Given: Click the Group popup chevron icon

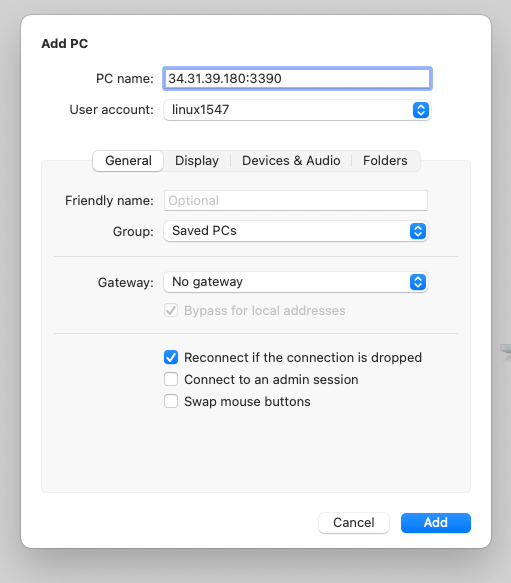Looking at the screenshot, I should coord(418,231).
